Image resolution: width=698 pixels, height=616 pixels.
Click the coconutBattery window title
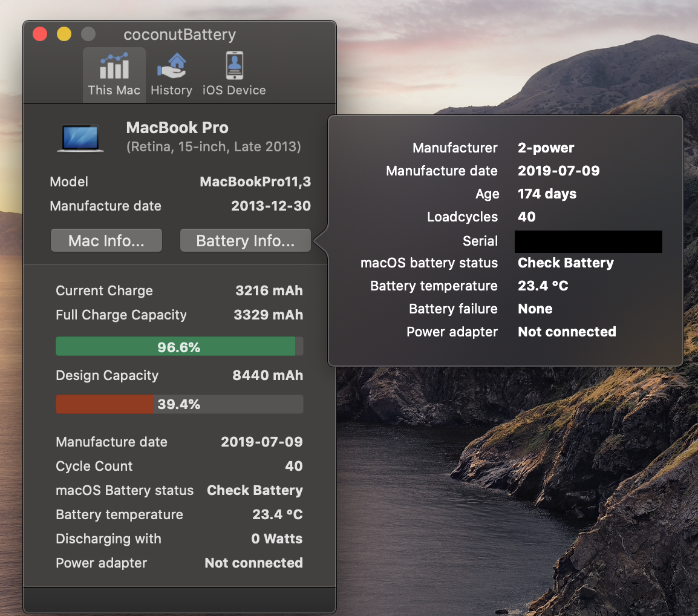pyautogui.click(x=180, y=34)
